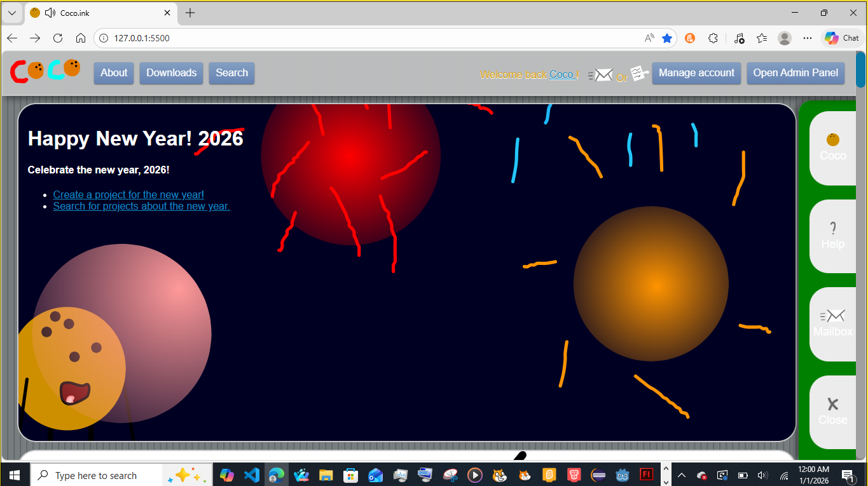868x486 pixels.
Task: Launch Visual Studio Code from the taskbar
Action: click(252, 475)
